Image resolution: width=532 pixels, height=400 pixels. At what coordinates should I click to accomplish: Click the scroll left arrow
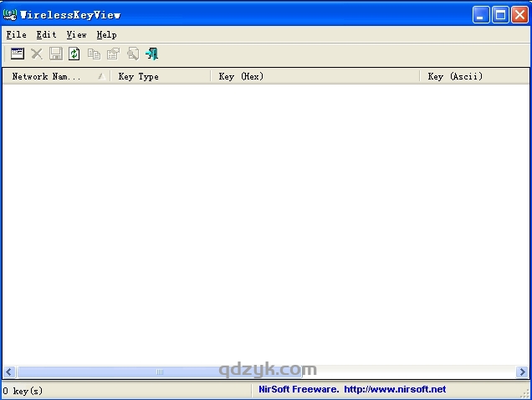coord(9,372)
